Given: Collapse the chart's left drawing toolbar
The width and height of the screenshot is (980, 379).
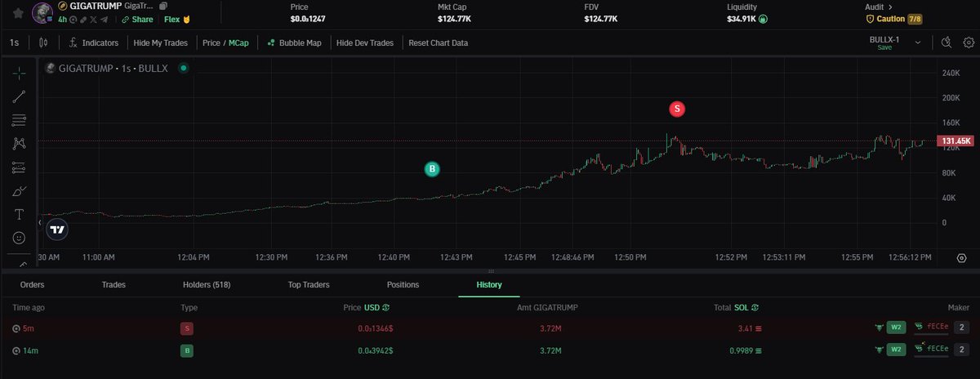Looking at the screenshot, I should point(40,222).
